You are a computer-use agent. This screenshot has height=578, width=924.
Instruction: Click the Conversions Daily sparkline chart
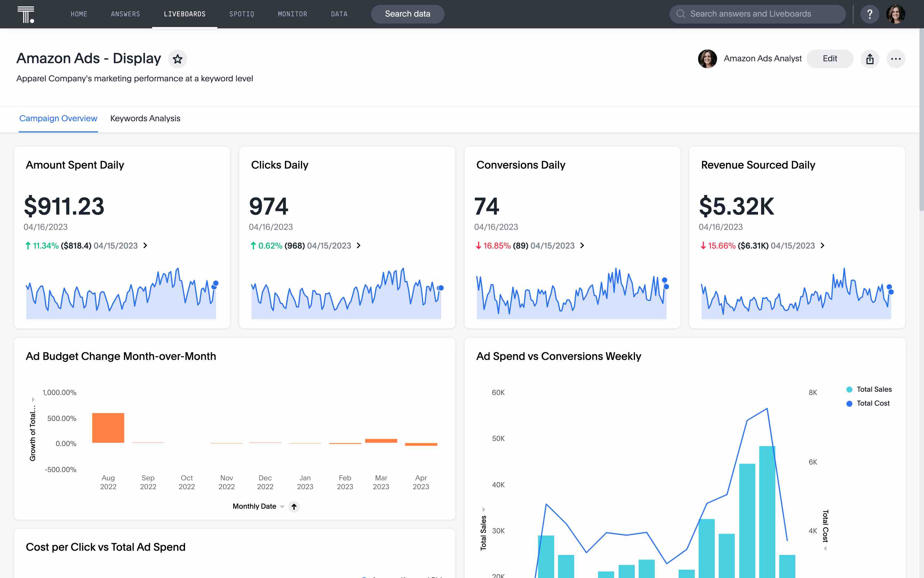572,293
